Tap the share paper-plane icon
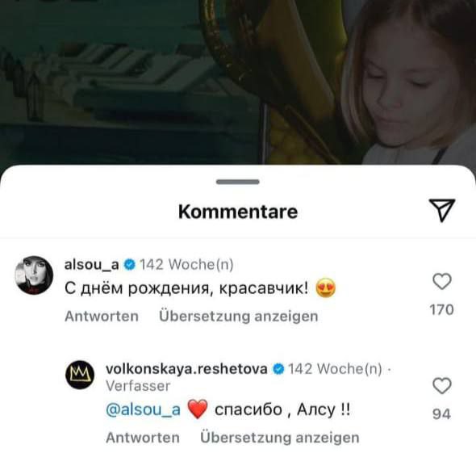The image size is (476, 470). pos(441,210)
